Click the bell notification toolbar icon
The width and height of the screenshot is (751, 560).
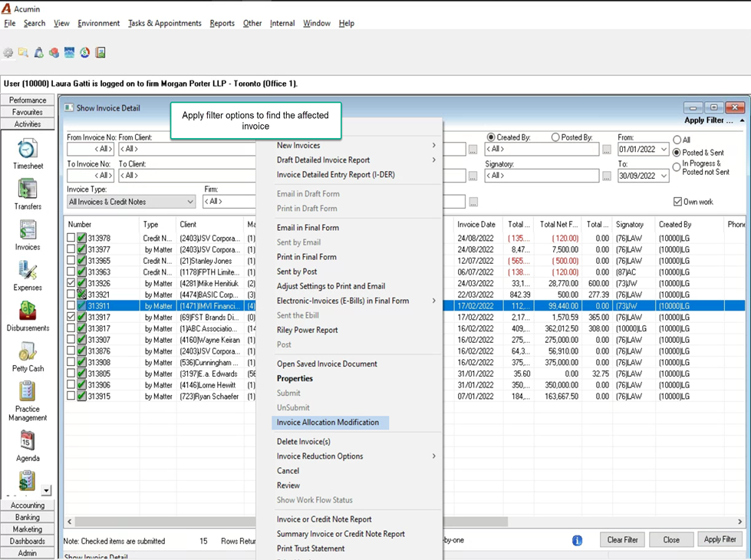38,53
